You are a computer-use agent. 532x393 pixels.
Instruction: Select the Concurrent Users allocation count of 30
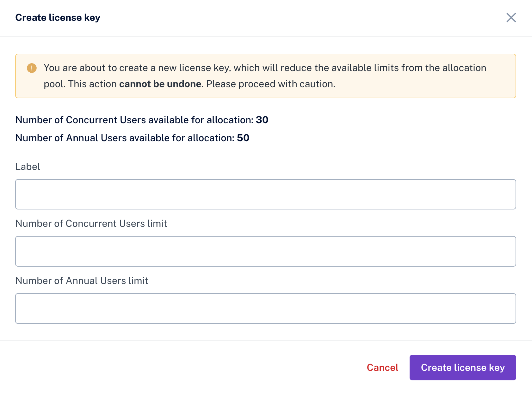coord(263,120)
